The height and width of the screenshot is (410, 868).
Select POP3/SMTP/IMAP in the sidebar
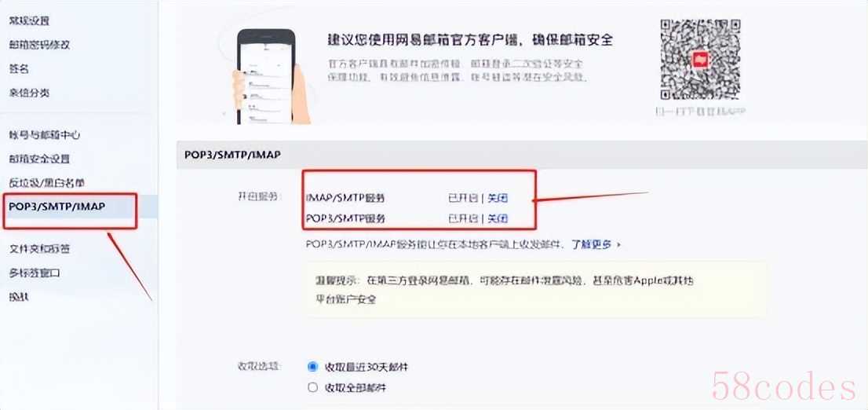pos(57,207)
